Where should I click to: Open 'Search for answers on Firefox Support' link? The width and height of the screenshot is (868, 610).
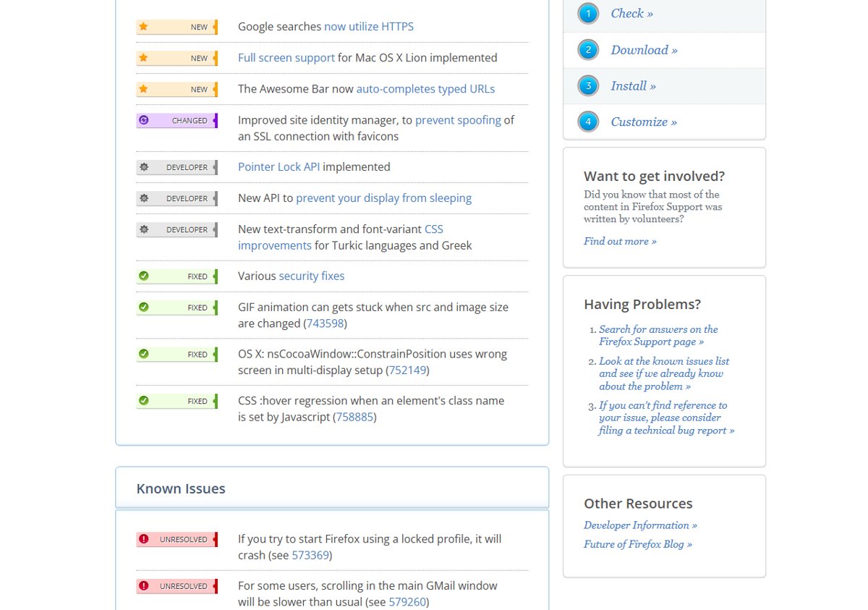[658, 336]
